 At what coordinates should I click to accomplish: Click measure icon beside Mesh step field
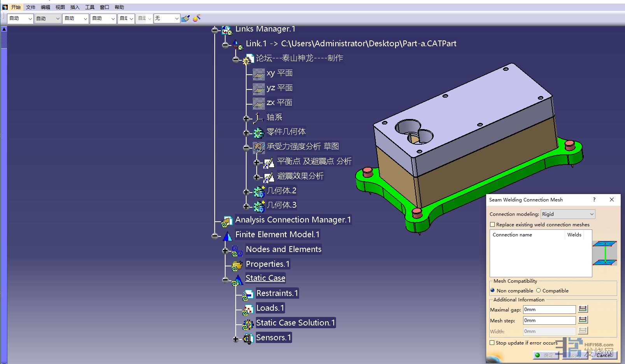pyautogui.click(x=583, y=320)
